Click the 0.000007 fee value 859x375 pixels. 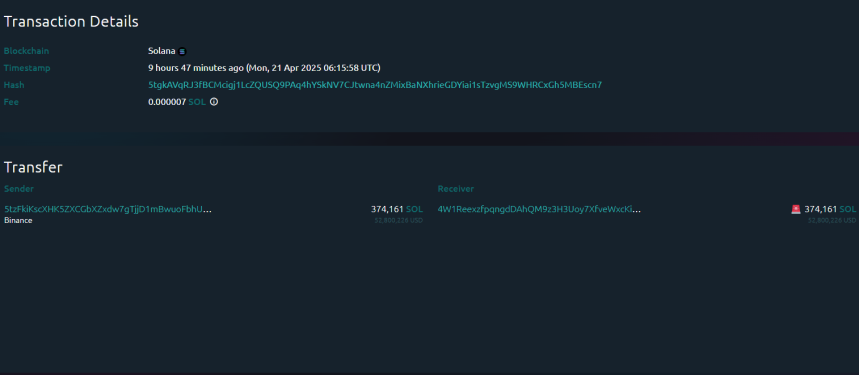pos(167,102)
